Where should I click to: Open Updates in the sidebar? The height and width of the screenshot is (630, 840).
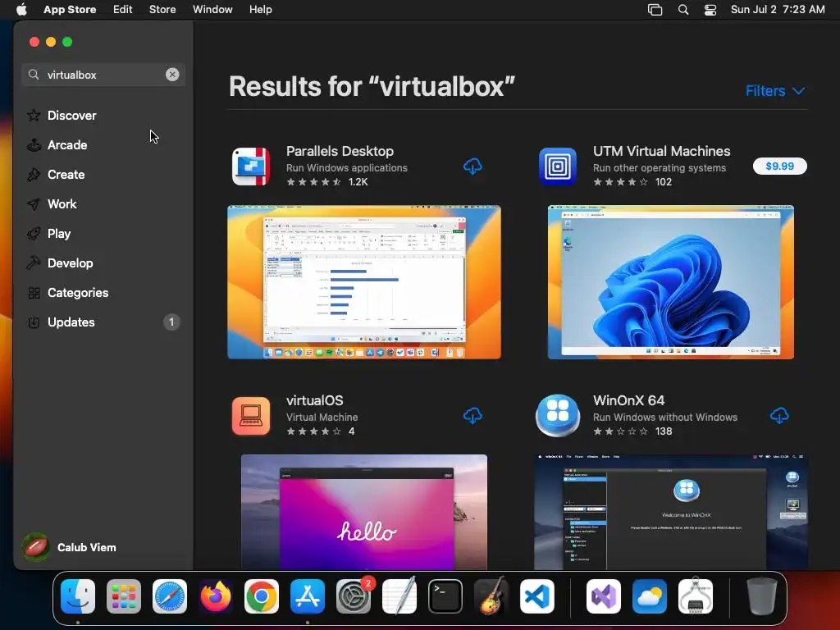click(x=103, y=322)
